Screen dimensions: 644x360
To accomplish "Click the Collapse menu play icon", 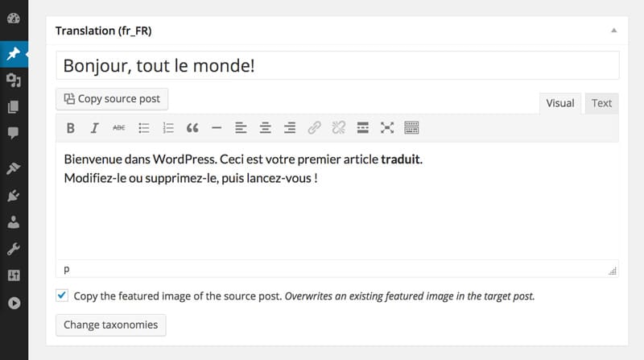I will 14,304.
